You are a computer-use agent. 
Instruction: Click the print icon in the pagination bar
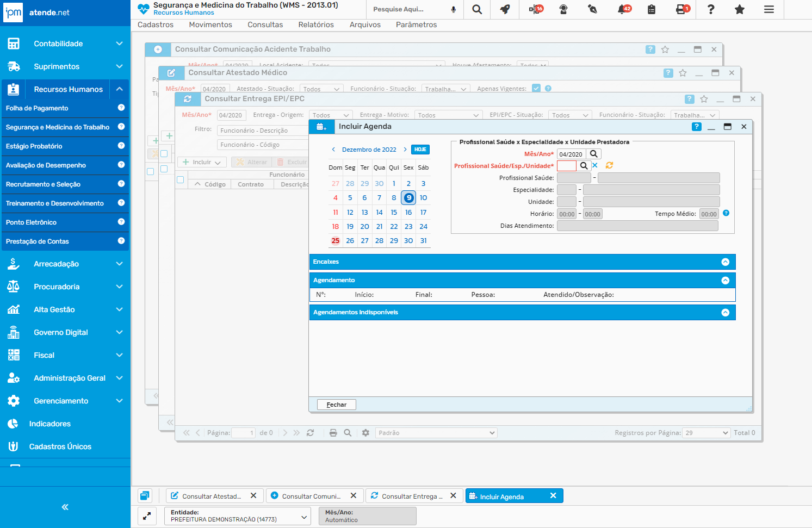(333, 433)
